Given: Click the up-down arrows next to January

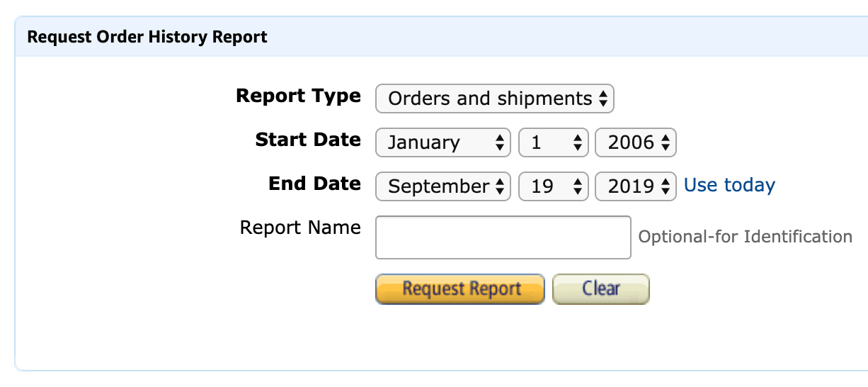Looking at the screenshot, I should tap(500, 142).
